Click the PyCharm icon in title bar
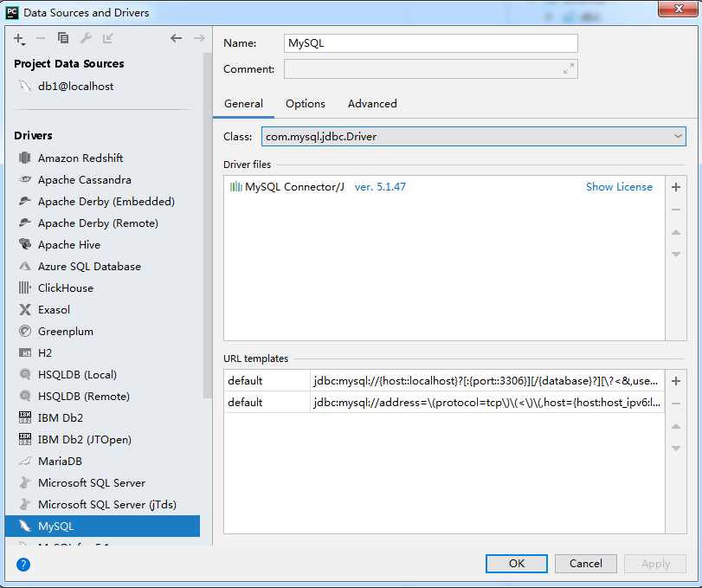Image resolution: width=702 pixels, height=588 pixels. pos(12,12)
